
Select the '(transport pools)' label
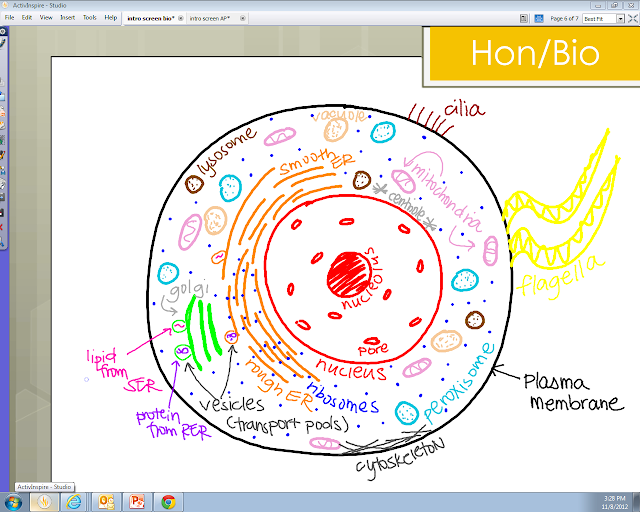(x=287, y=425)
